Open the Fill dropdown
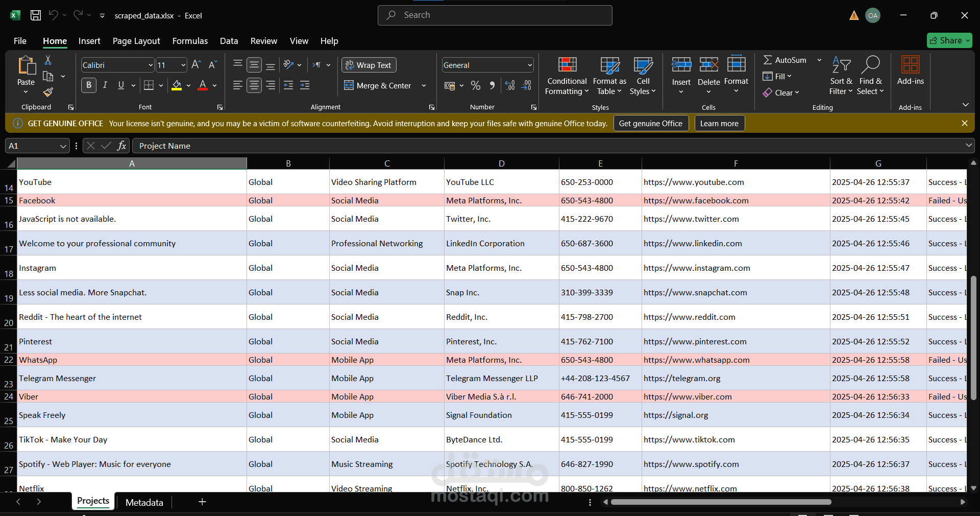 point(777,77)
